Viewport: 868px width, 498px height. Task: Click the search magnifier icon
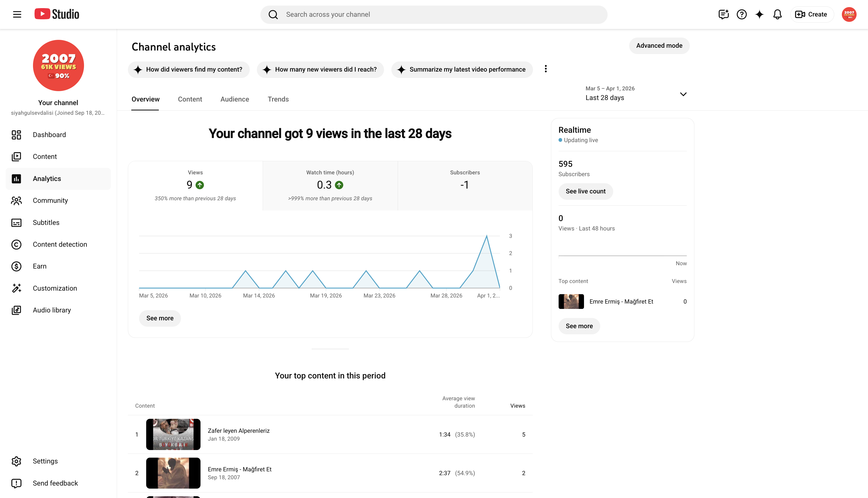[273, 14]
